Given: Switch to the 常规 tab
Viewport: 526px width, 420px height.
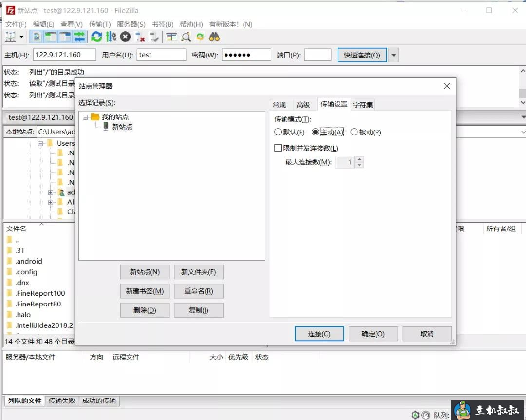Looking at the screenshot, I should click(x=280, y=105).
